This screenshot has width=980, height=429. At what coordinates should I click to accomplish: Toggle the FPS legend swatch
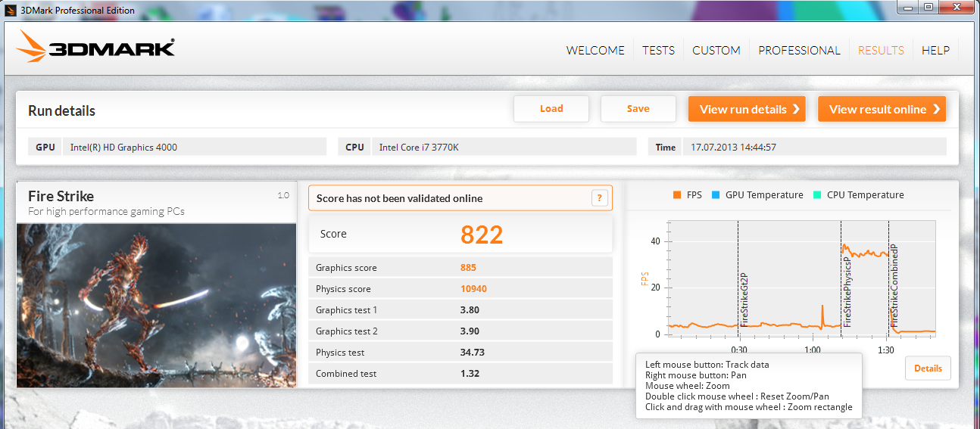(x=677, y=195)
